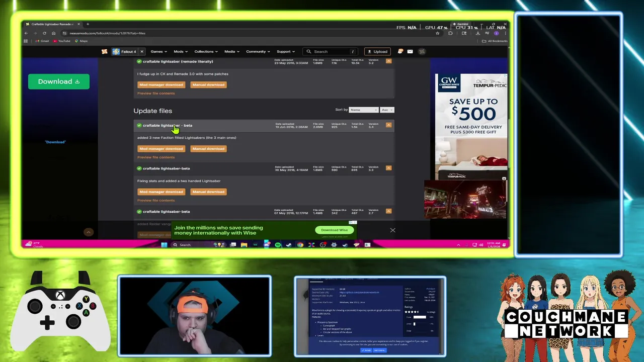The image size is (644, 362).
Task: Open the Asc sort order dropdown
Action: click(x=387, y=110)
